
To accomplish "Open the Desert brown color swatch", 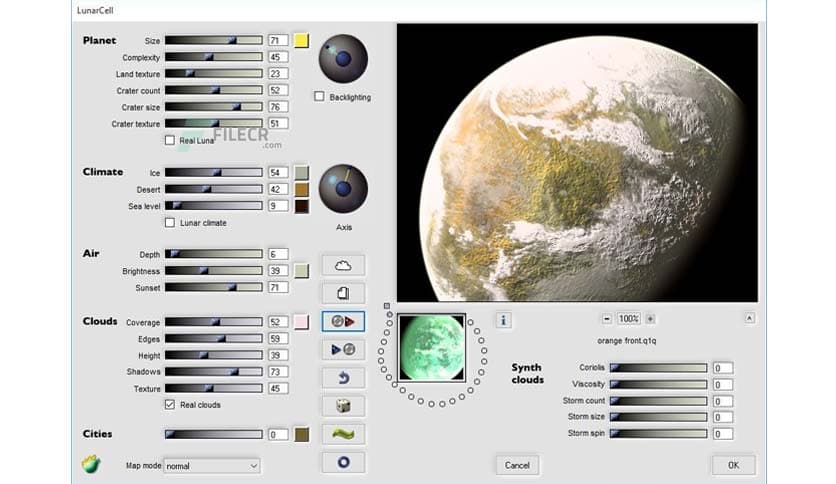I will coord(301,189).
